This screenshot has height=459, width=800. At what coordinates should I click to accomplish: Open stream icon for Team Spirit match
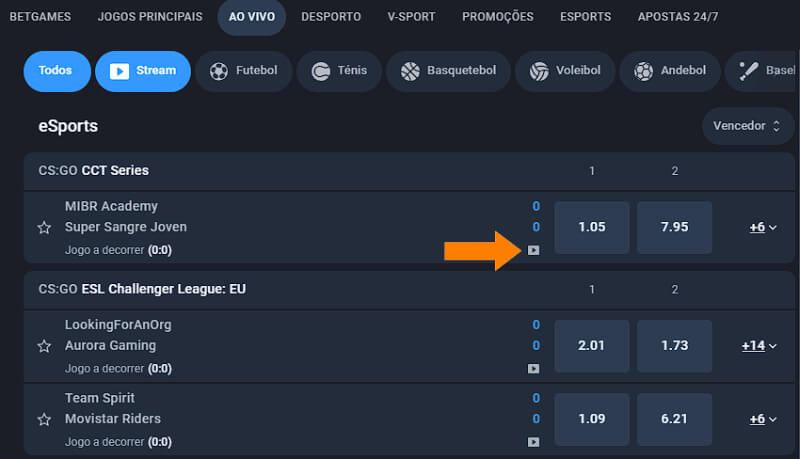533,442
